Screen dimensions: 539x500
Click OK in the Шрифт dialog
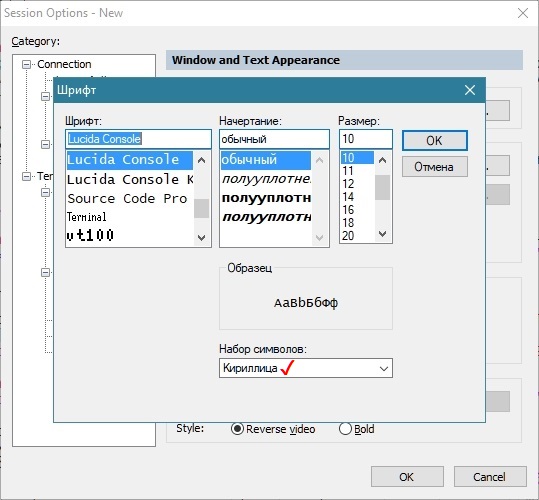434,140
